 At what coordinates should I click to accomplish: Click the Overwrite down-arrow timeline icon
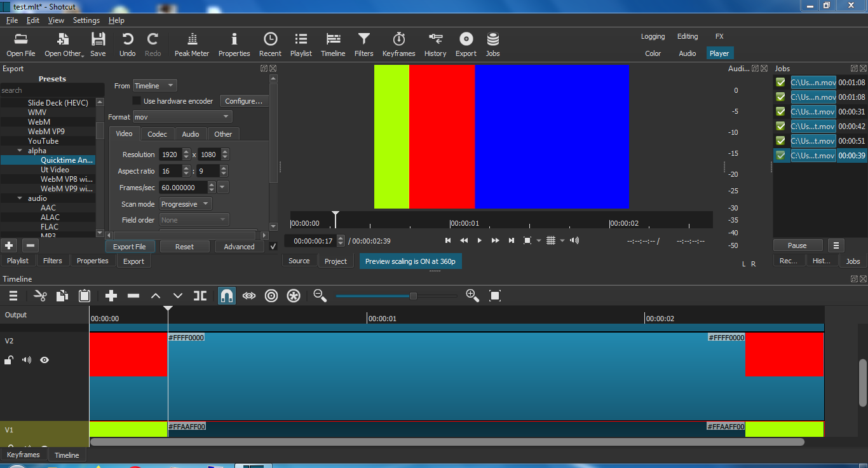pos(178,296)
